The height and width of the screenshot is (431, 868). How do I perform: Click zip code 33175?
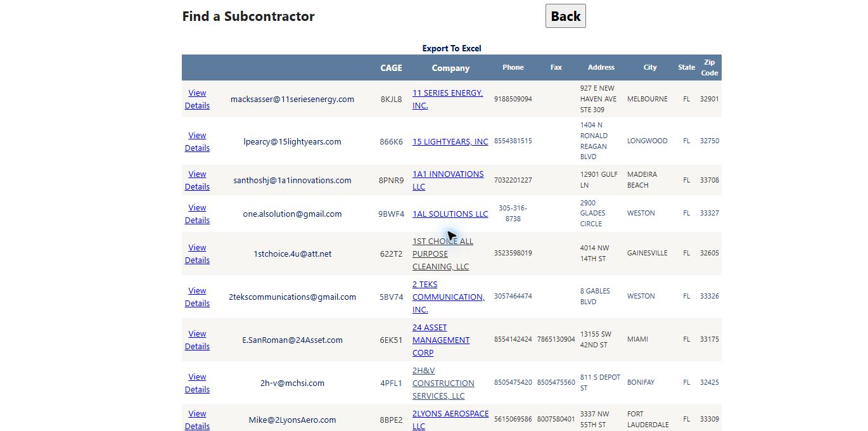click(710, 340)
